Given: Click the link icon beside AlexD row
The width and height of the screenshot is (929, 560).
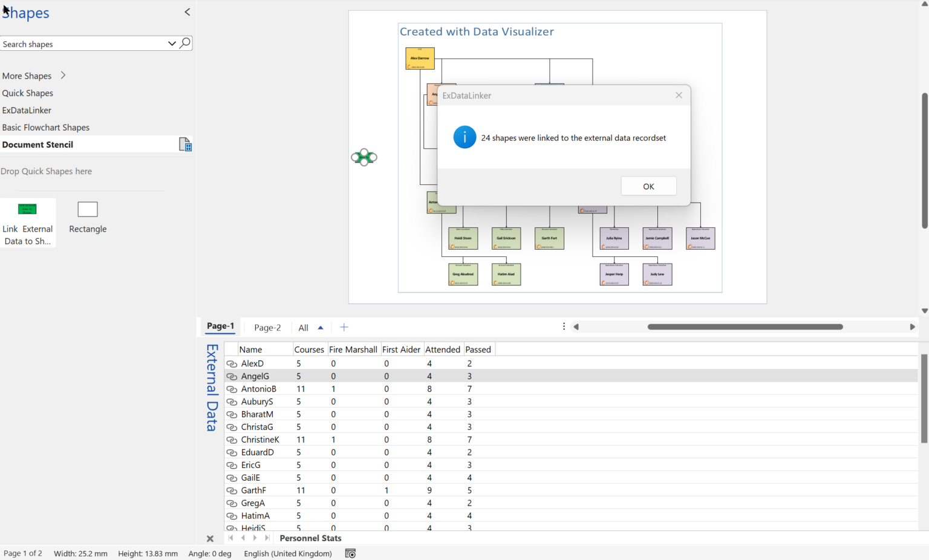Looking at the screenshot, I should (x=232, y=363).
